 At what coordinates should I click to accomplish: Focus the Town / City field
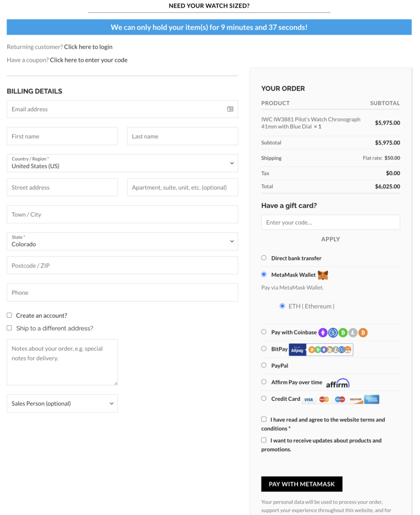pos(122,214)
